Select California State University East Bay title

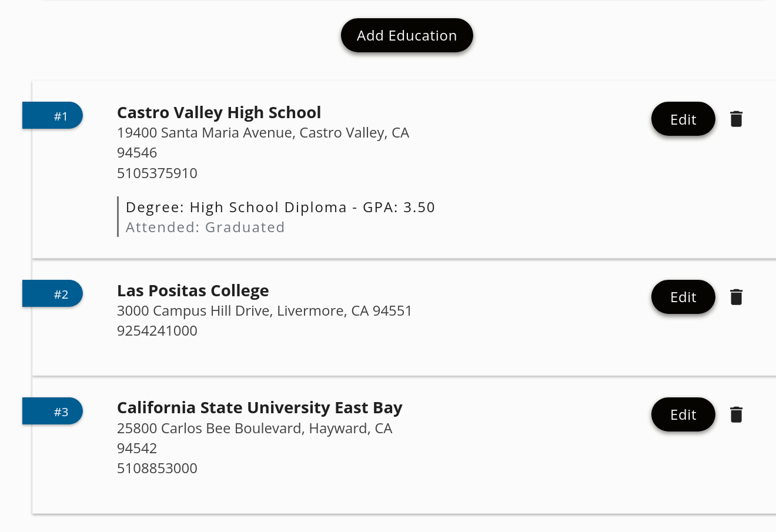coord(260,407)
